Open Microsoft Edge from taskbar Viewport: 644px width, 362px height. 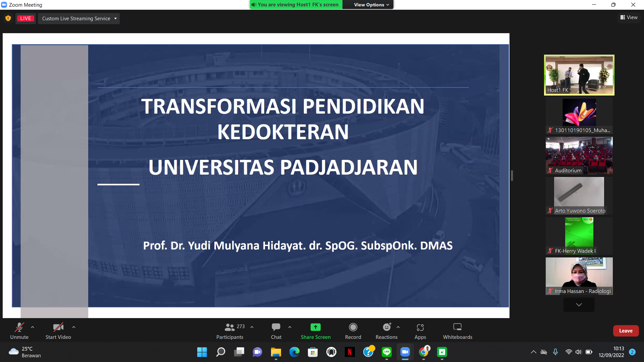[294, 352]
